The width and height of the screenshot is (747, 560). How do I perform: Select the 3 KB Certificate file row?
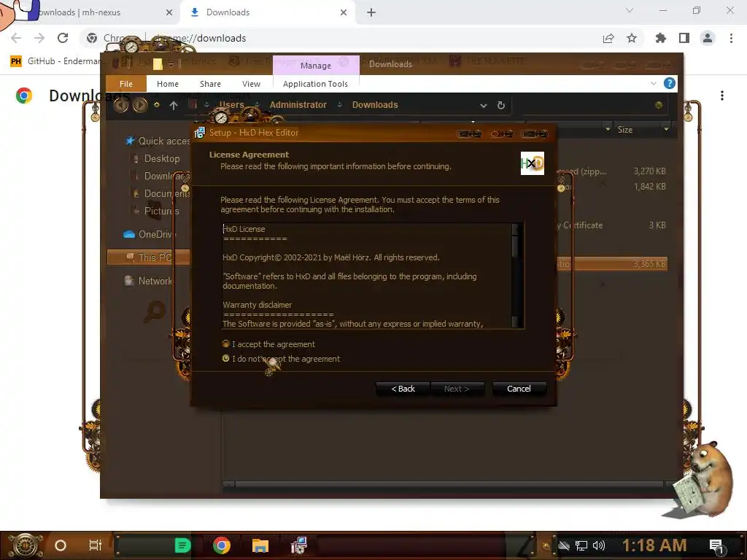[612, 225]
